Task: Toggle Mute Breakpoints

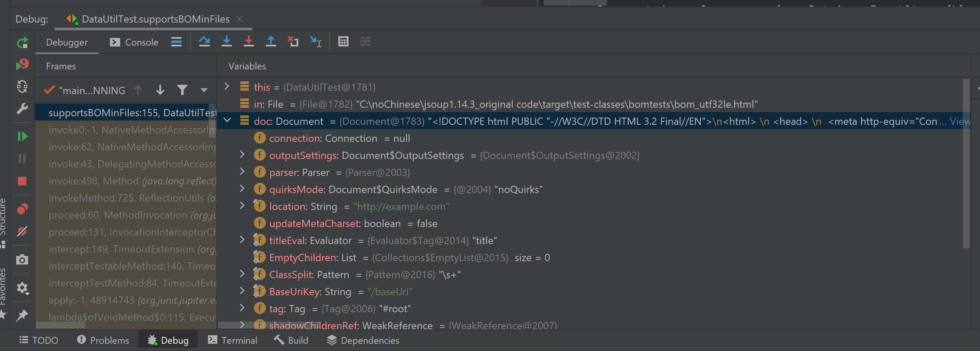Action: 22,231
